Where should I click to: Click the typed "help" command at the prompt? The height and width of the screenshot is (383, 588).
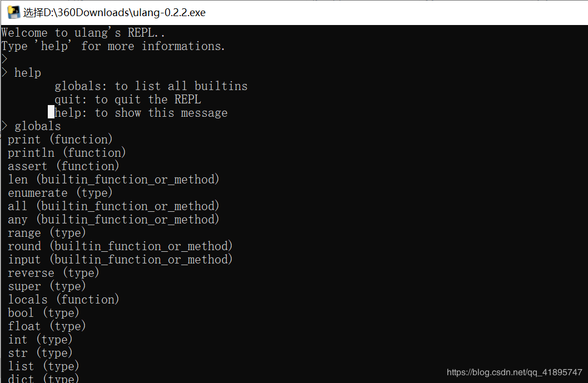(28, 73)
